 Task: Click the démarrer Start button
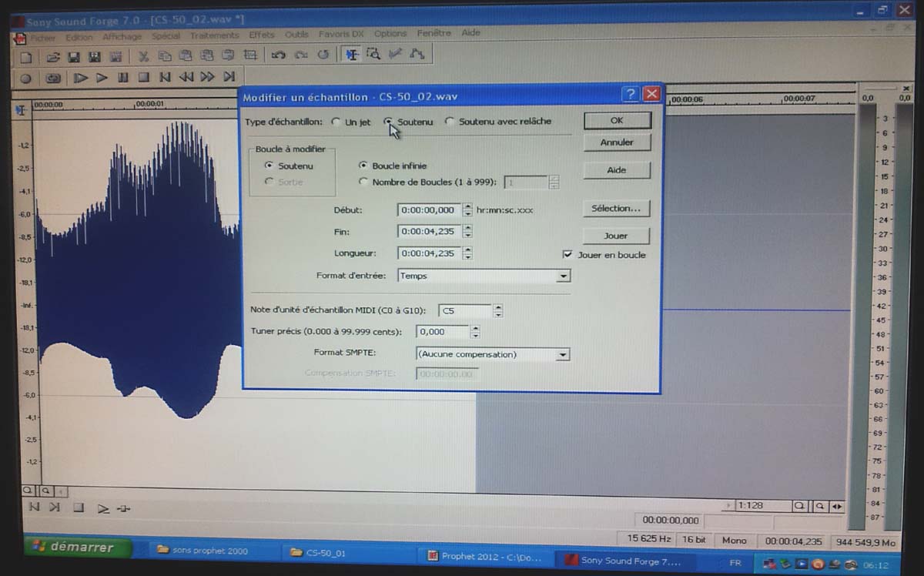[x=78, y=548]
